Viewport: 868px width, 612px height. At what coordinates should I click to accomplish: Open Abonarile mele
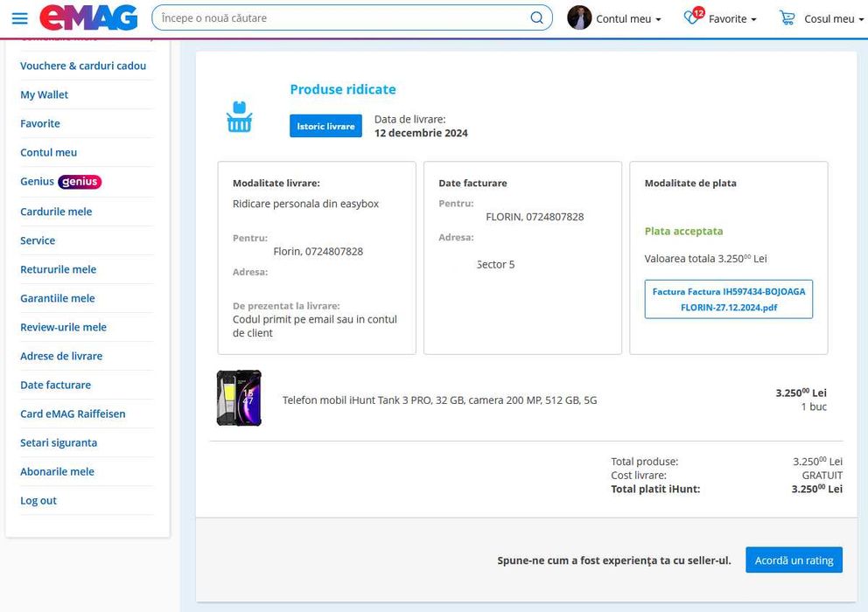point(57,471)
